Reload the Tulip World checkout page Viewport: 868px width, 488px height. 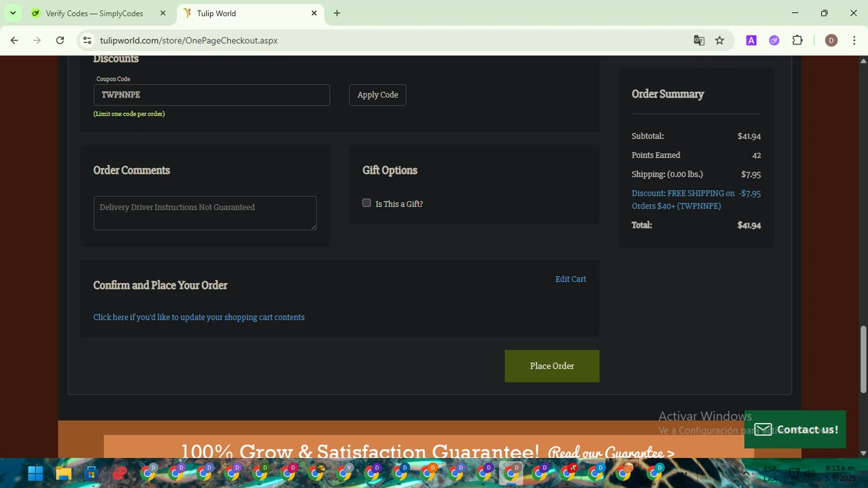point(60,41)
